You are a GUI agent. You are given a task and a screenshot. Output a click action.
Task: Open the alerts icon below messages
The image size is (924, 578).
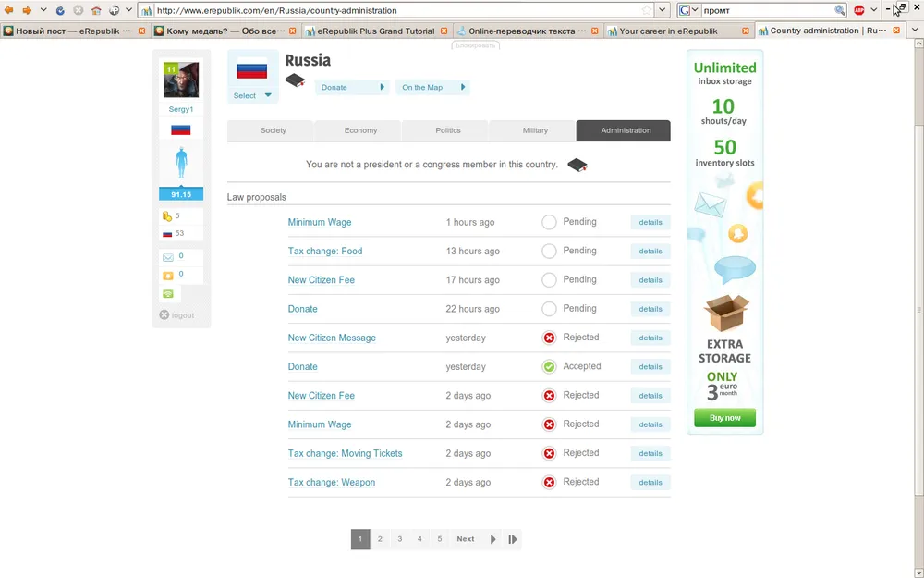(x=168, y=276)
